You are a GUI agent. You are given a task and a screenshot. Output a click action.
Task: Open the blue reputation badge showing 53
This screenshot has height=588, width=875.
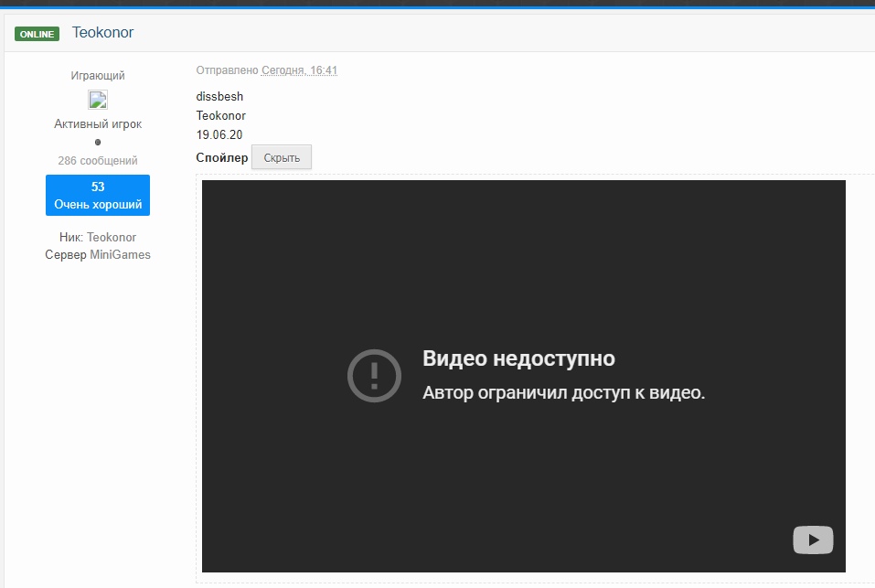pyautogui.click(x=98, y=196)
